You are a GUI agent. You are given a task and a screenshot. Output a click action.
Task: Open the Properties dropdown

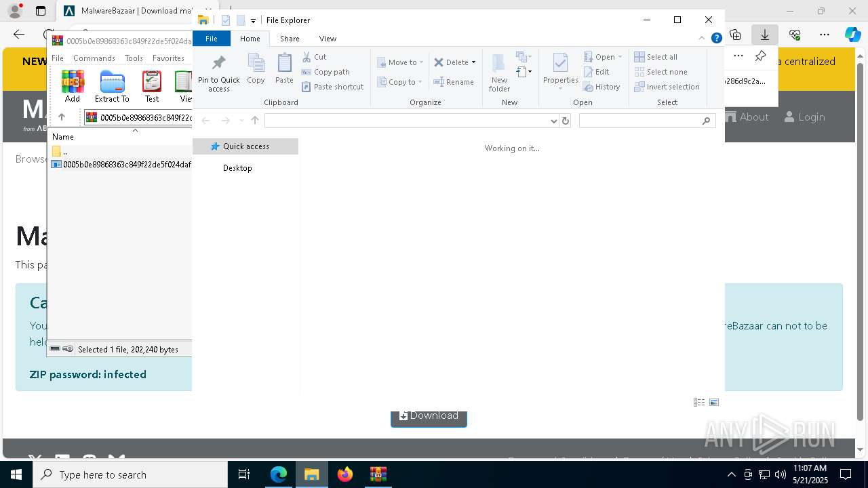[x=560, y=89]
